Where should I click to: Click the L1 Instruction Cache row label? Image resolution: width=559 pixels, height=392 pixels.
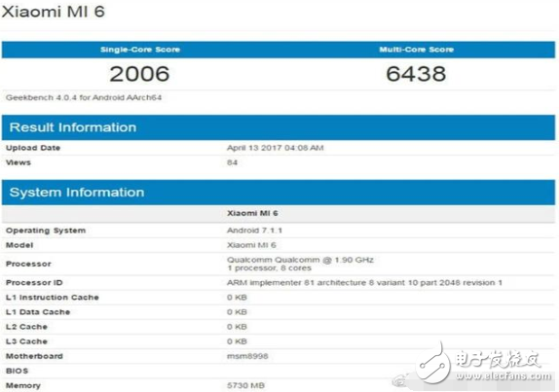pos(53,298)
